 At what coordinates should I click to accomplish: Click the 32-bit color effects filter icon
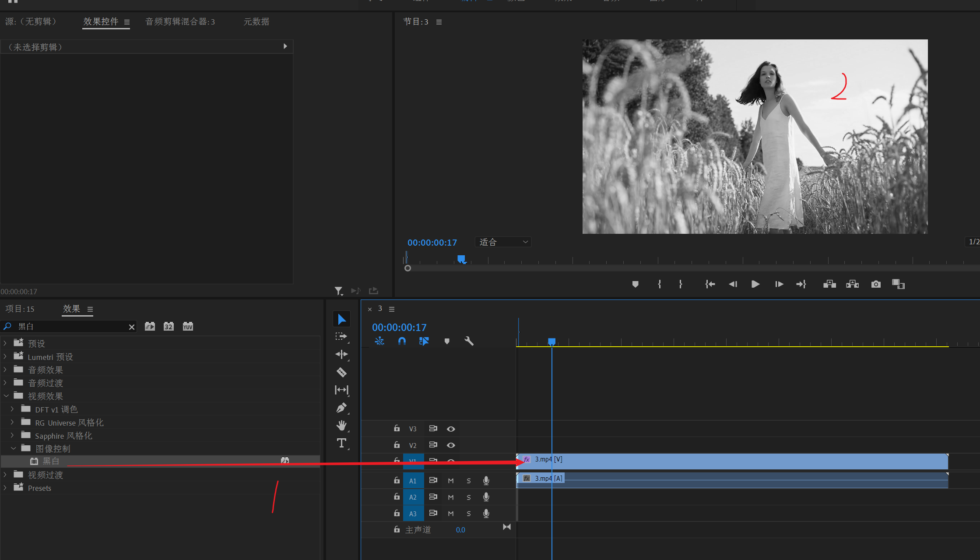tap(169, 326)
